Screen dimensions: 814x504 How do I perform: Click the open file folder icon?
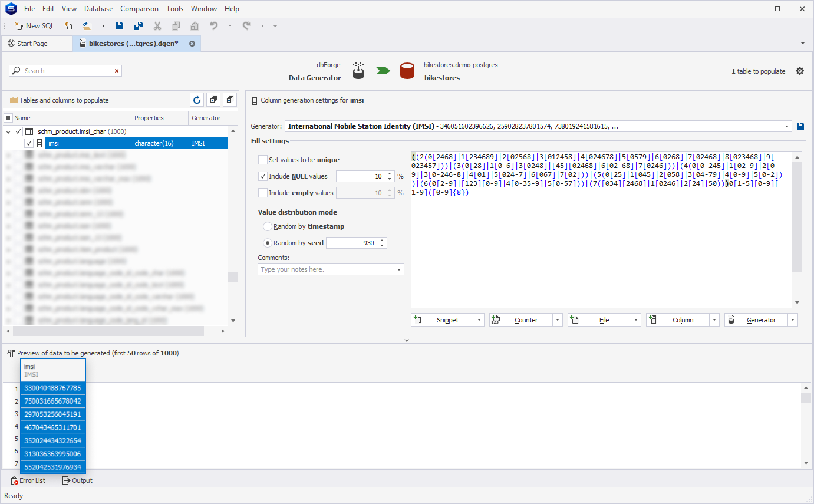click(x=87, y=26)
